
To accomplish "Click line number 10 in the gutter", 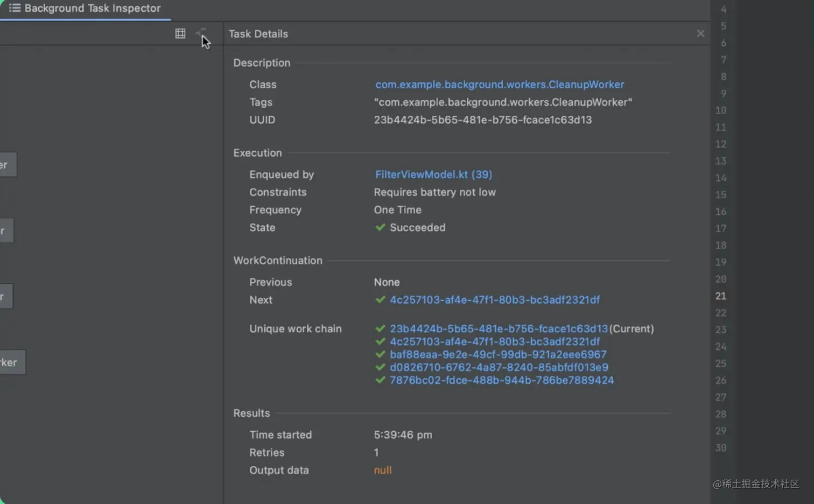I will 720,110.
